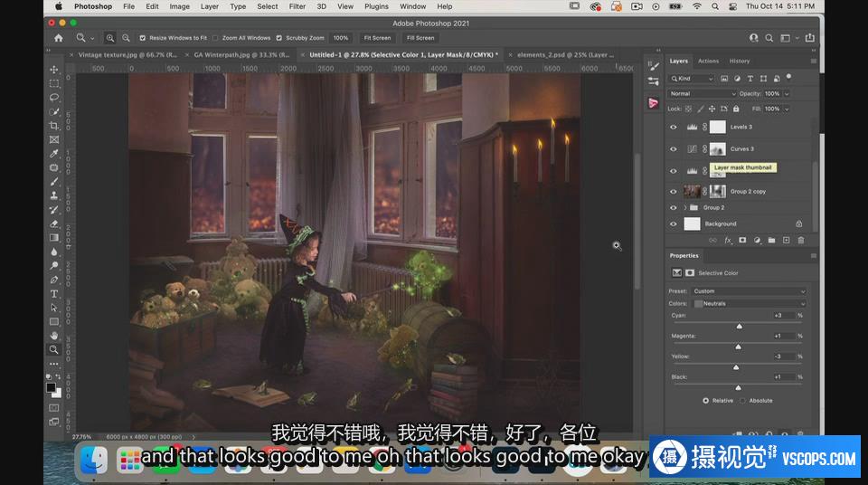Click the zoom out magnifier button
The height and width of the screenshot is (485, 868).
point(126,38)
